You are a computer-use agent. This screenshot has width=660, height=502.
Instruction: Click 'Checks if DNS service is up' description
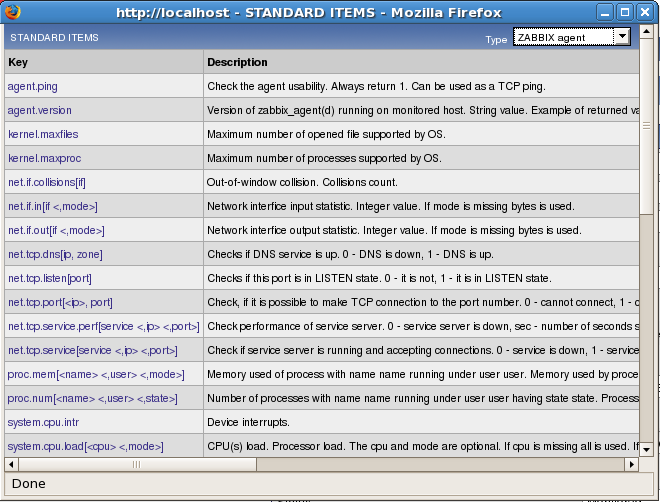tap(350, 254)
